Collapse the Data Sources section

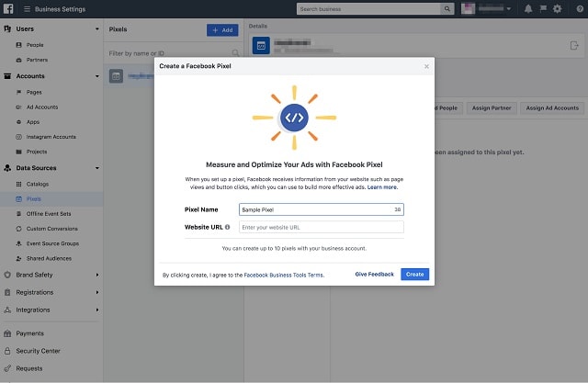pos(97,168)
